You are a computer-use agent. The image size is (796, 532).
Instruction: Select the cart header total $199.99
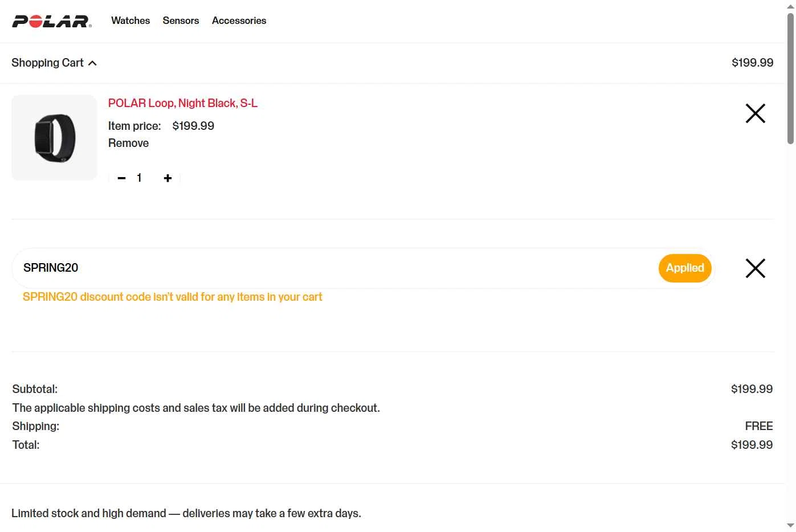click(753, 63)
